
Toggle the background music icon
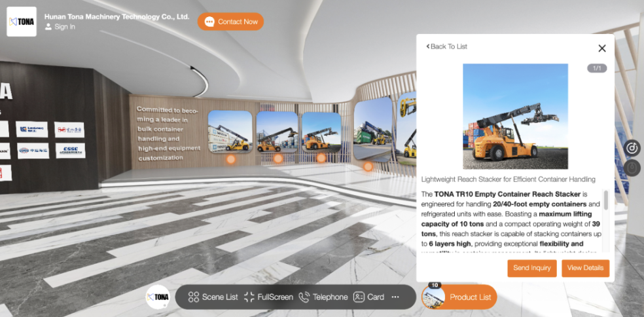pos(632,148)
